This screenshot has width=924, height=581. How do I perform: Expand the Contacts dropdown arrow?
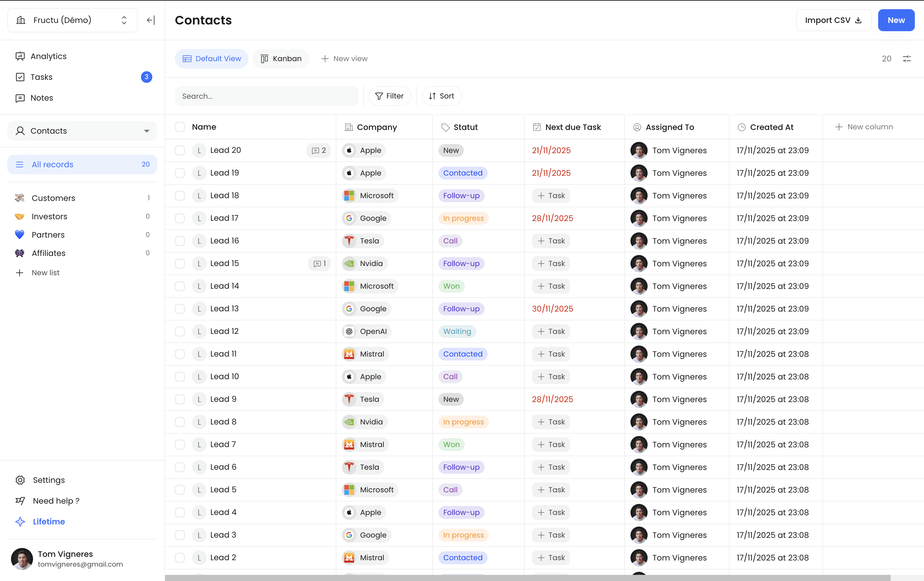[146, 131]
